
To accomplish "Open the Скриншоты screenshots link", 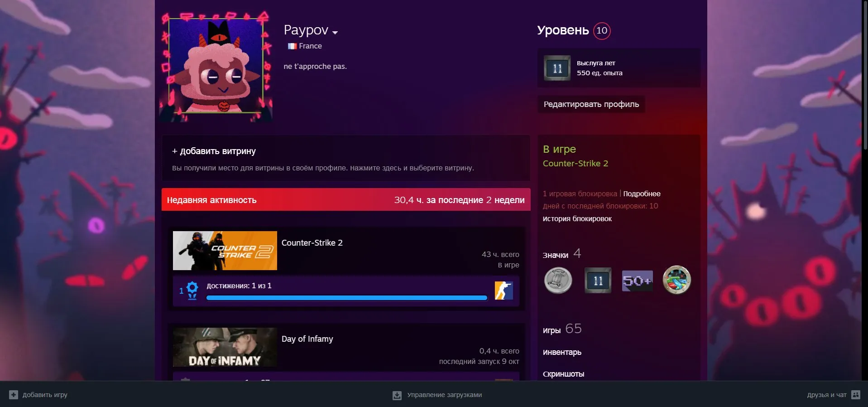I will tap(563, 374).
